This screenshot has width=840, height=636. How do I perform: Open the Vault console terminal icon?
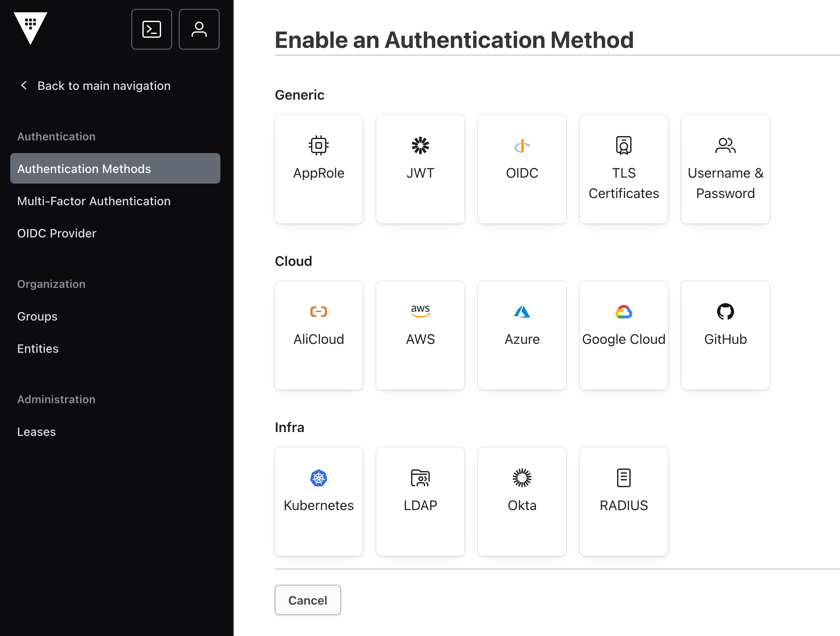[x=151, y=29]
